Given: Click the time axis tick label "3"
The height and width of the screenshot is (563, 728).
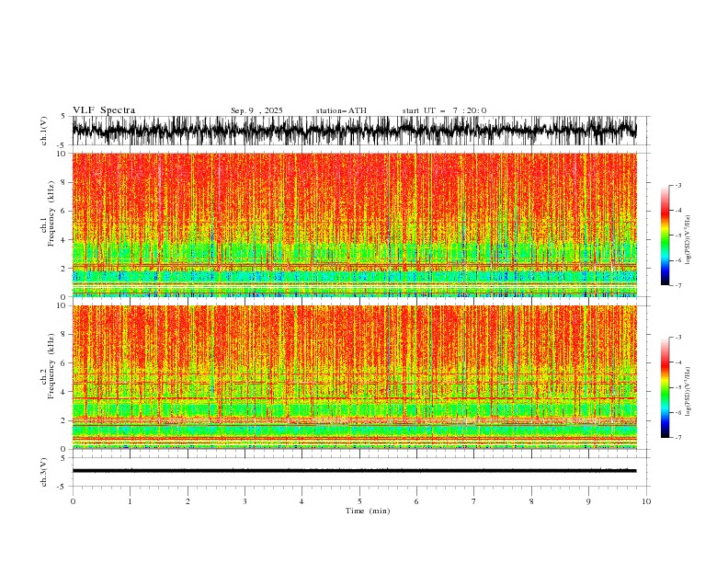Looking at the screenshot, I should 245,501.
